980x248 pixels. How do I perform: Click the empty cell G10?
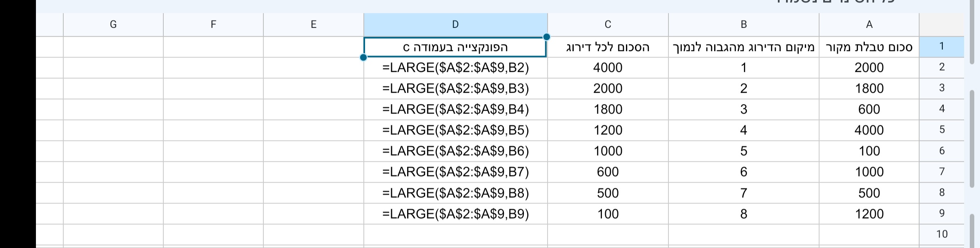tap(113, 234)
